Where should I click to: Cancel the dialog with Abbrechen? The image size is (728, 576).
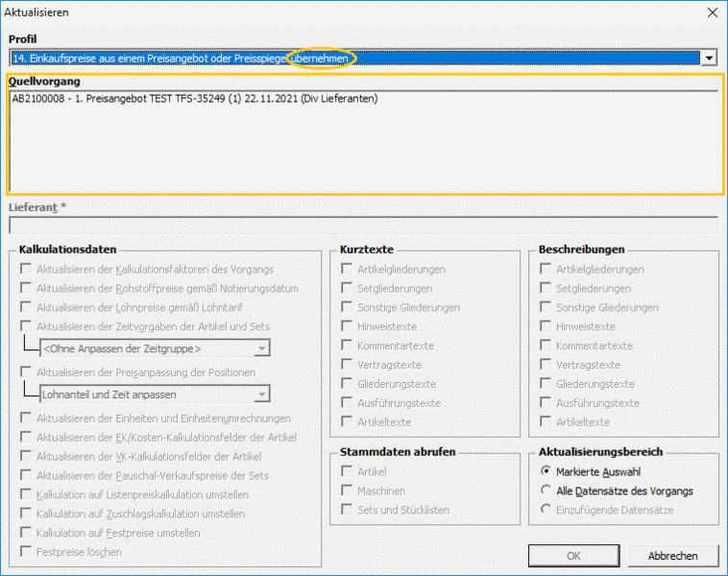(672, 556)
